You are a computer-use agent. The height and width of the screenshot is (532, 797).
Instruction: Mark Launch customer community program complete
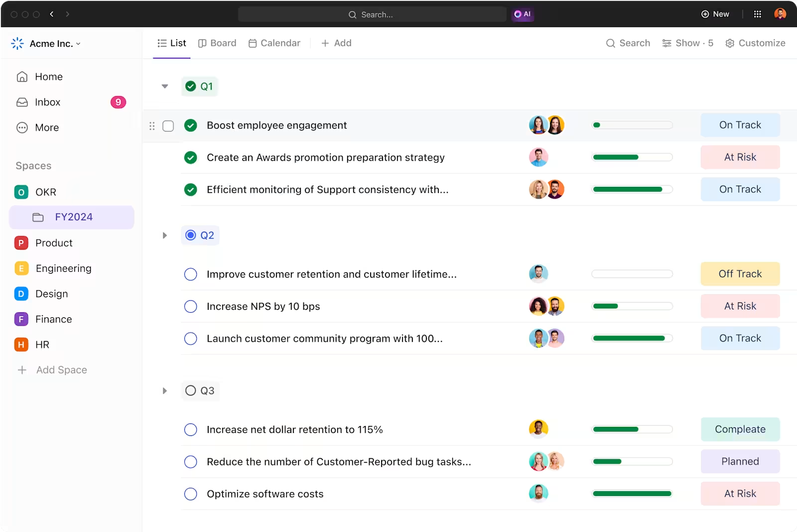pyautogui.click(x=190, y=339)
